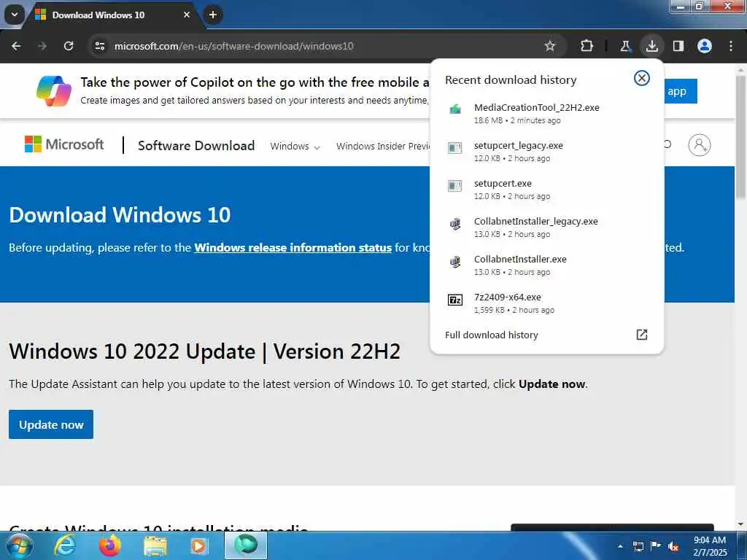
Task: Click the setupcert.exe file icon
Action: click(455, 186)
